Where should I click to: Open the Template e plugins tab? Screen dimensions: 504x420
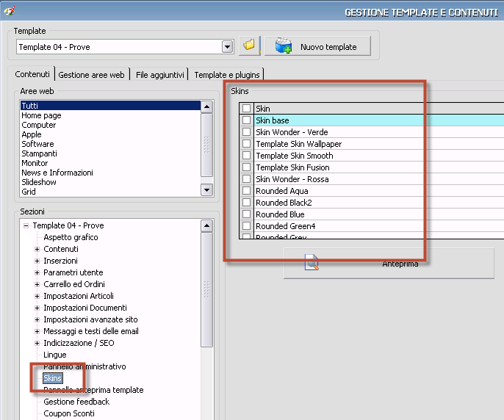pyautogui.click(x=227, y=75)
